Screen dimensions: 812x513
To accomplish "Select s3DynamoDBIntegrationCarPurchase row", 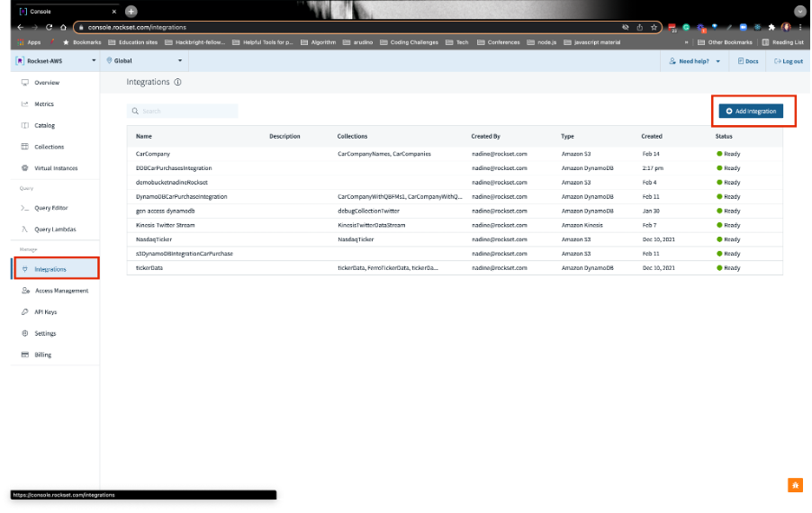I will 455,254.
